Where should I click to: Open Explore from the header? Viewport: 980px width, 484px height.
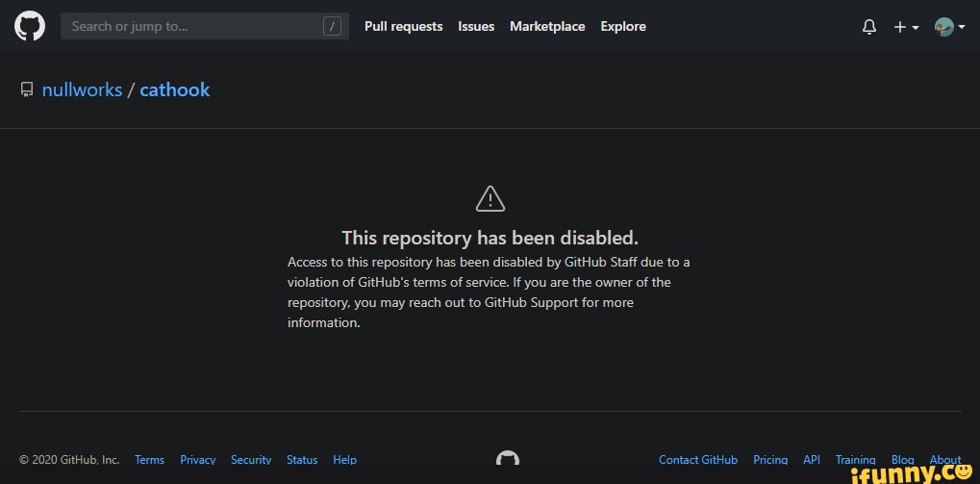click(x=623, y=26)
